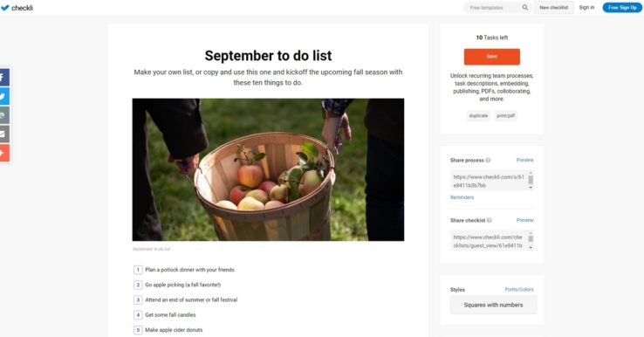
Task: Click the search magnifier icon
Action: (525, 7)
